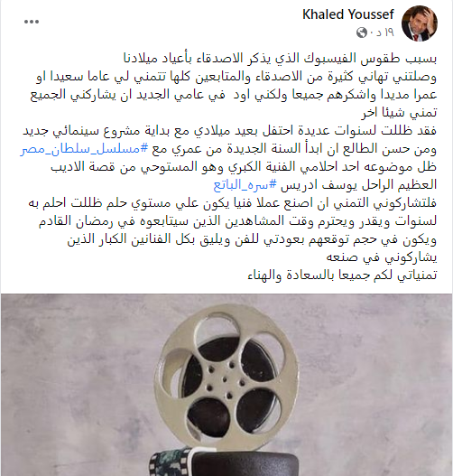Click the line starting فلتشاركوني التمني

[232, 203]
